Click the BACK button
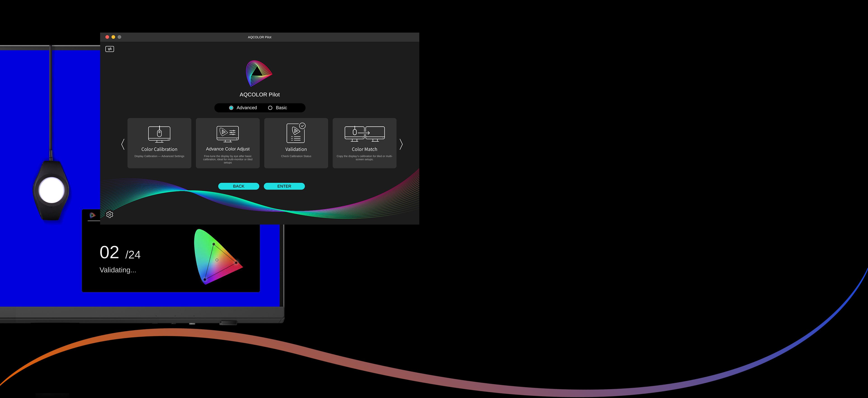 (238, 186)
